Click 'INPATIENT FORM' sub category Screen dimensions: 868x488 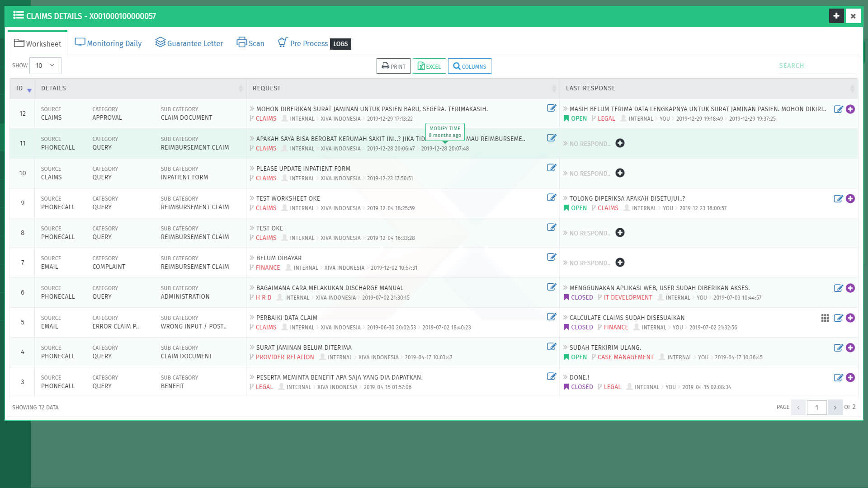tap(184, 177)
